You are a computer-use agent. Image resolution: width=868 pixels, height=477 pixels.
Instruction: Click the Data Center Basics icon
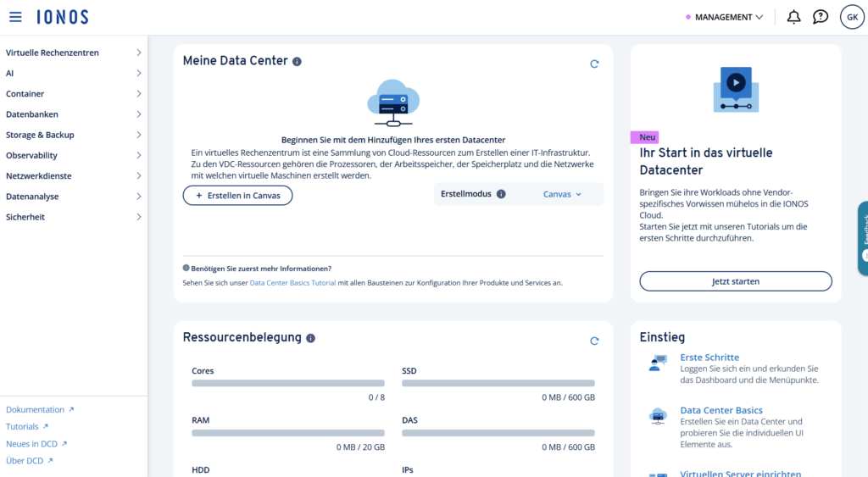pyautogui.click(x=658, y=416)
